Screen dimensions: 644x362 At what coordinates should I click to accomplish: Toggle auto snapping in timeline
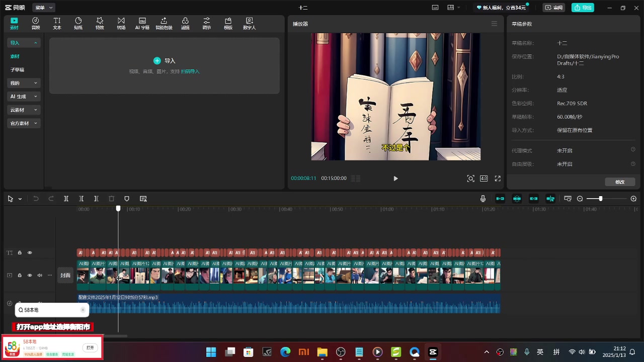click(517, 199)
